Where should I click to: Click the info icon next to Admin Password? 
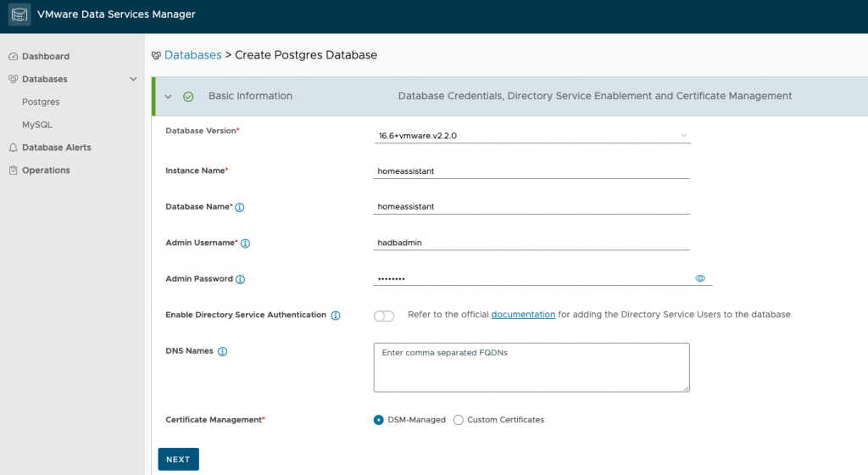[240, 280]
